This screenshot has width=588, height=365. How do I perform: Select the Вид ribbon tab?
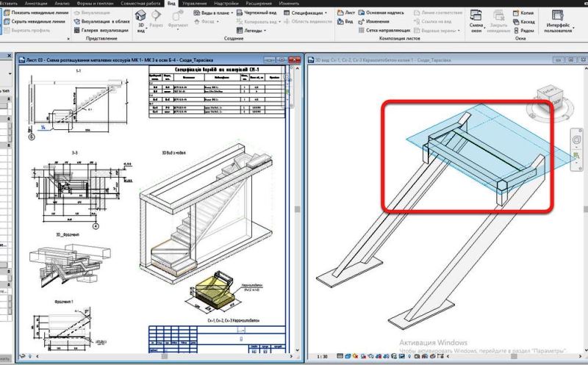tap(171, 4)
